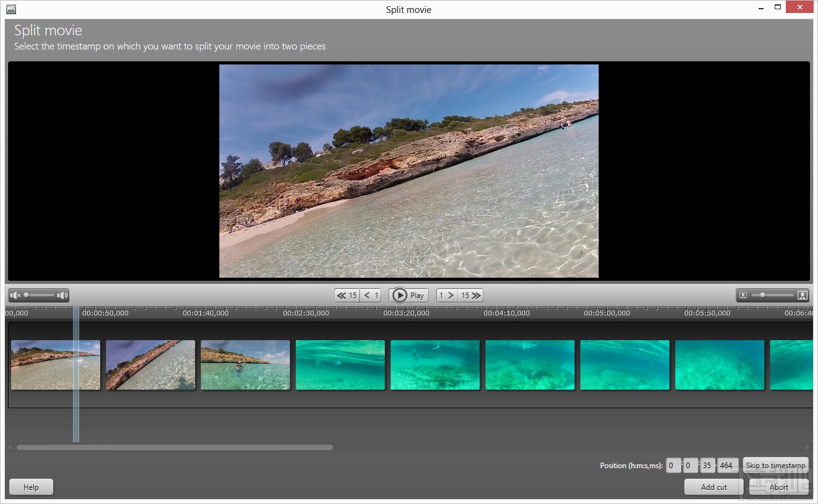Click the video preview image
The image size is (818, 504).
(x=409, y=171)
